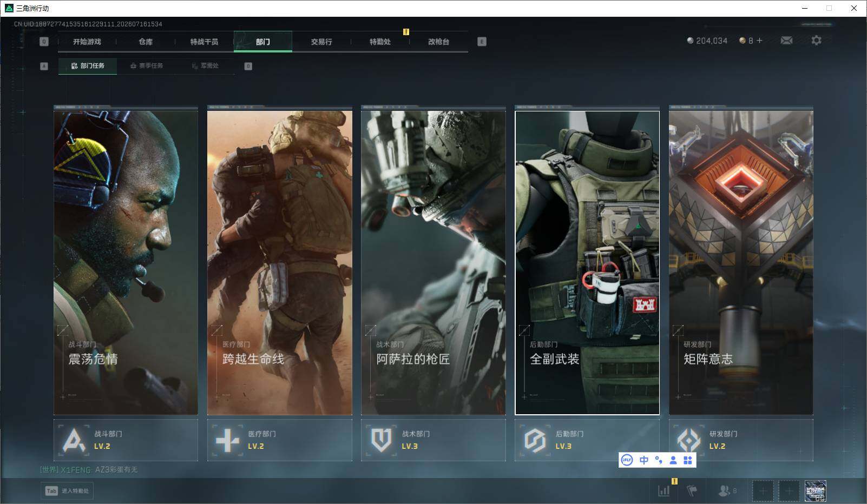
Task: Select the 赛季任务 sub-tab
Action: (x=146, y=66)
